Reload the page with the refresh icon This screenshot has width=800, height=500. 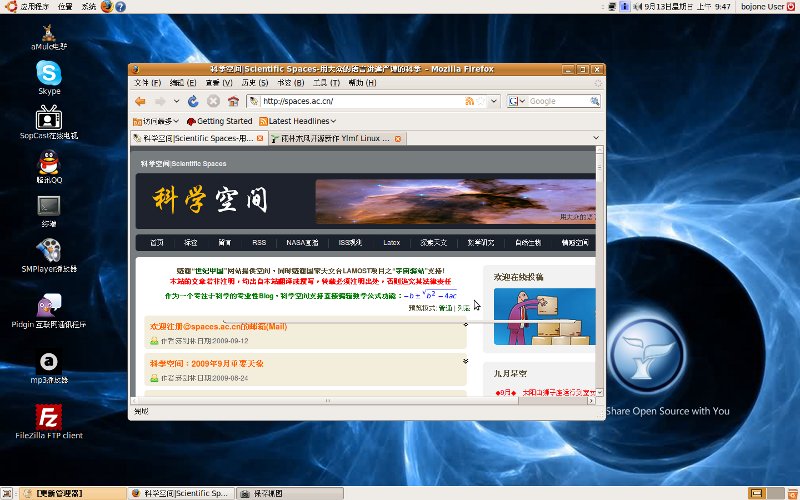tap(193, 101)
